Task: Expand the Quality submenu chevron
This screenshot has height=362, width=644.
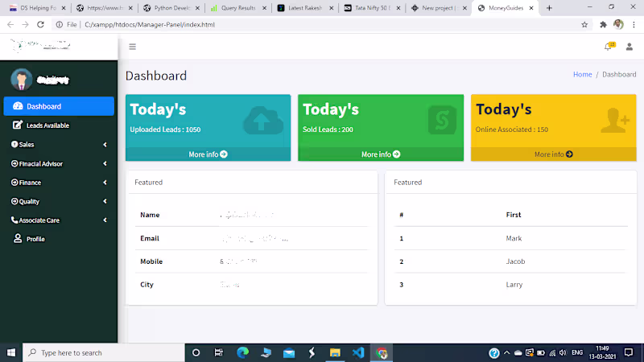Action: [105, 201]
